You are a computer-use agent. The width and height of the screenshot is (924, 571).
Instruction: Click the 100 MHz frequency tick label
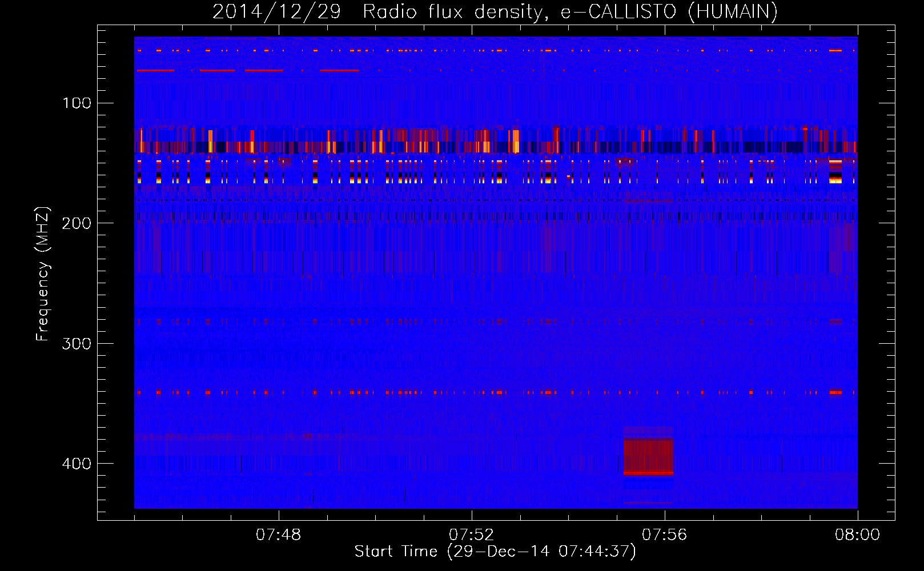(x=77, y=103)
